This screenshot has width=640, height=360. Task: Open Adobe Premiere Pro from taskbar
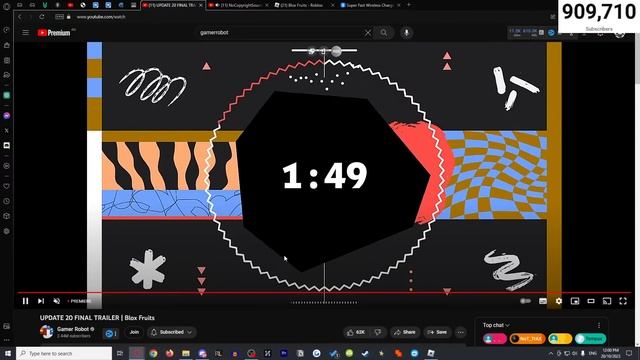[x=284, y=353]
